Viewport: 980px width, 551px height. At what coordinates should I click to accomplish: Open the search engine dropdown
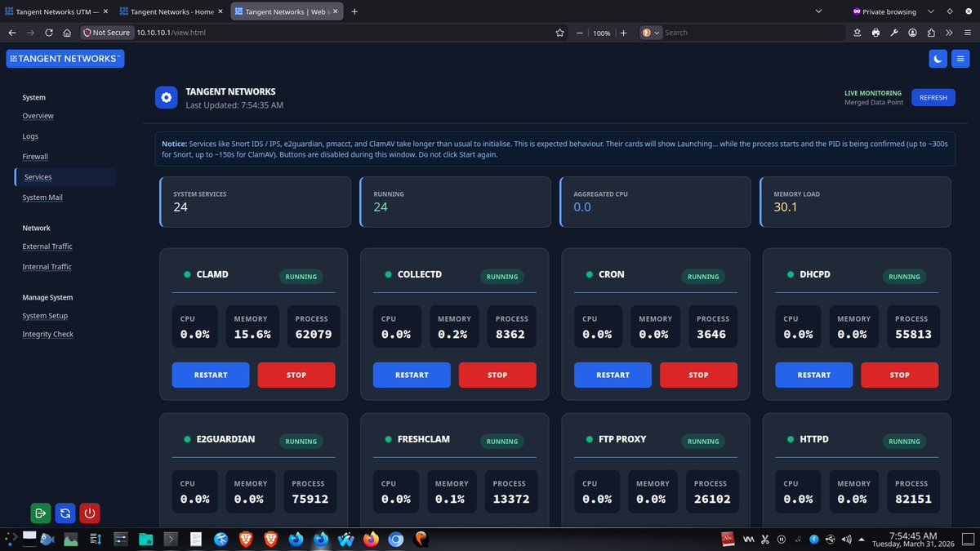(x=651, y=33)
